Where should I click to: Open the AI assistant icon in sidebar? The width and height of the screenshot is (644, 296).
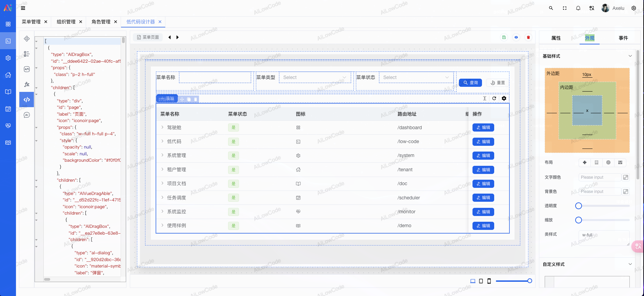27,115
